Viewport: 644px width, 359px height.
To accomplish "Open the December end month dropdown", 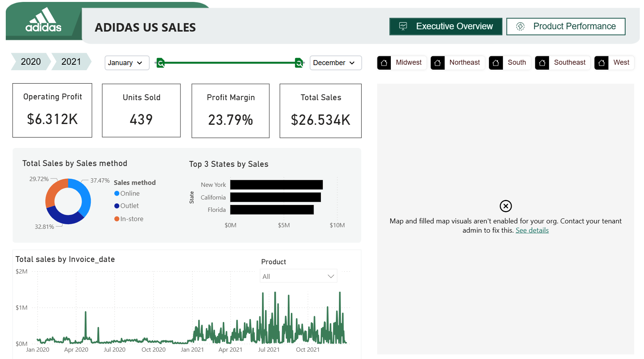I will pos(335,63).
